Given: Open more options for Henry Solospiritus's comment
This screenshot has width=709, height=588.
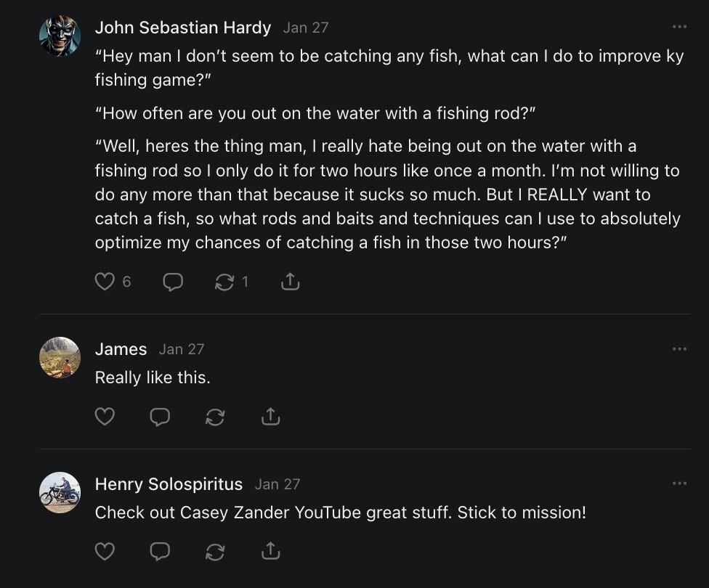Looking at the screenshot, I should point(679,483).
